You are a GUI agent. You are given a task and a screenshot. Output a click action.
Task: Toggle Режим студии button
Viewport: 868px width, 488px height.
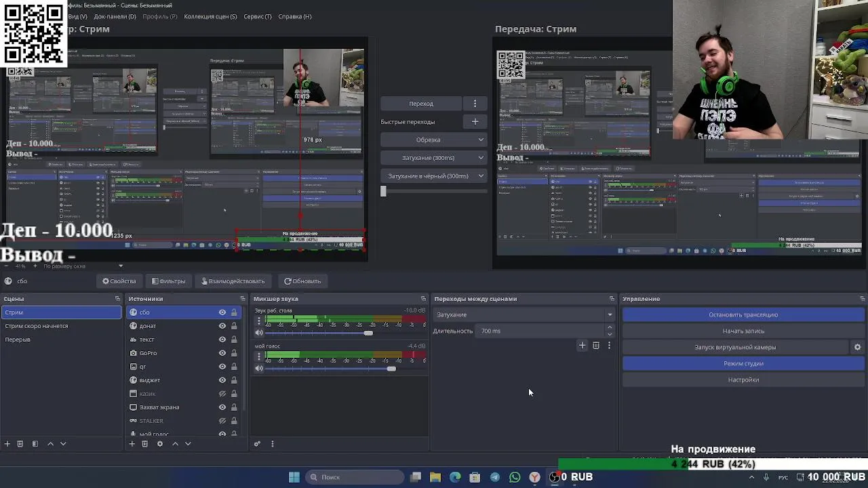(x=743, y=363)
